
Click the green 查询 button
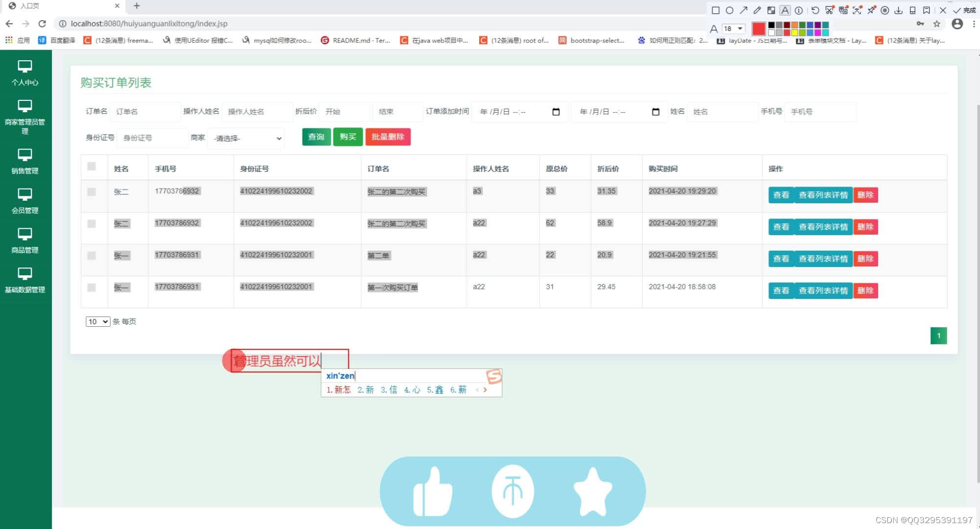(x=317, y=137)
